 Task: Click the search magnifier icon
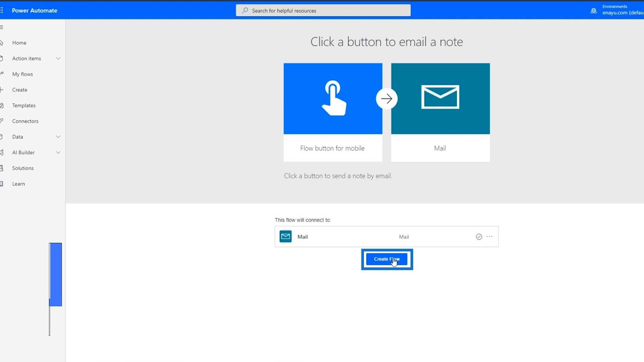pyautogui.click(x=245, y=10)
